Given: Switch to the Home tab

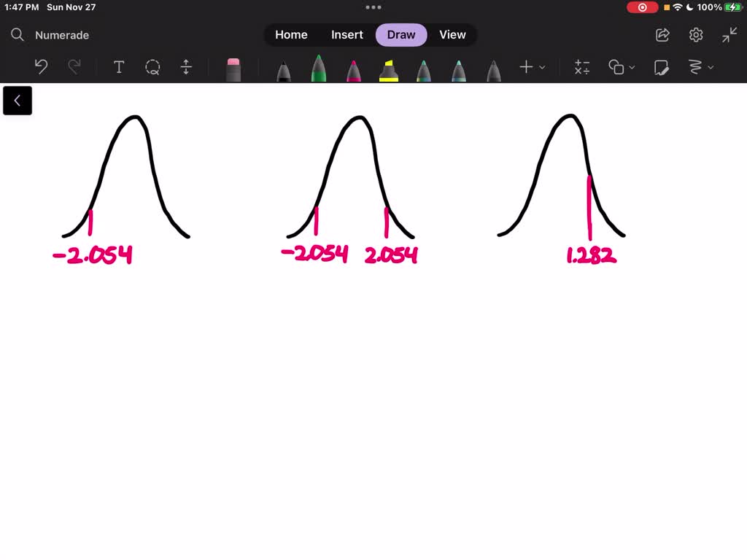Looking at the screenshot, I should point(291,35).
